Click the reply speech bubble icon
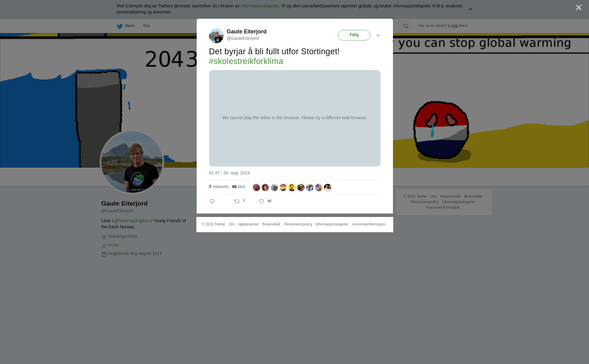Screen dimensions: 589x364 point(212,201)
